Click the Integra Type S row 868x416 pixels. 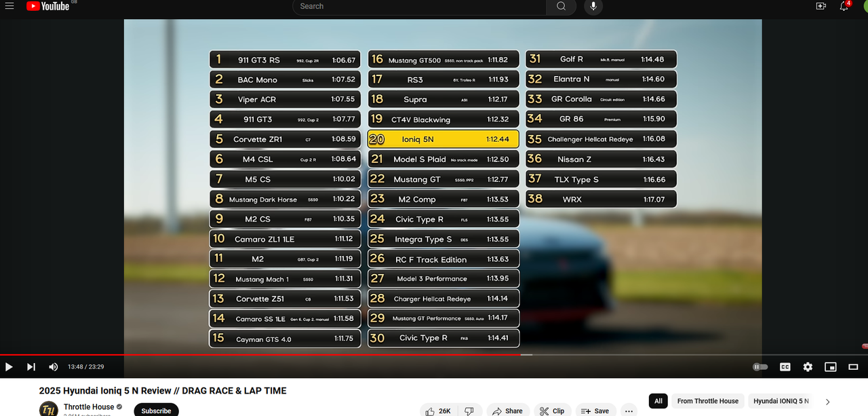(443, 239)
